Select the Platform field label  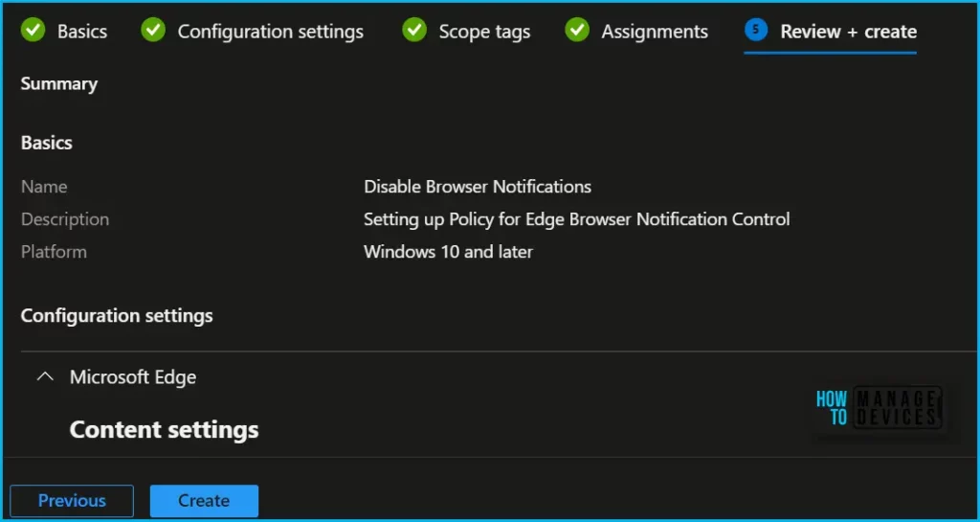pyautogui.click(x=54, y=252)
